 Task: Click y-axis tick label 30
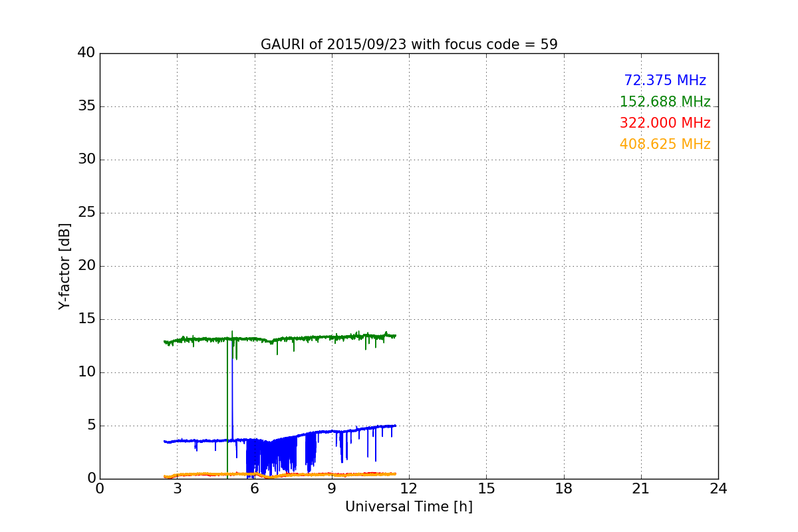[86, 160]
